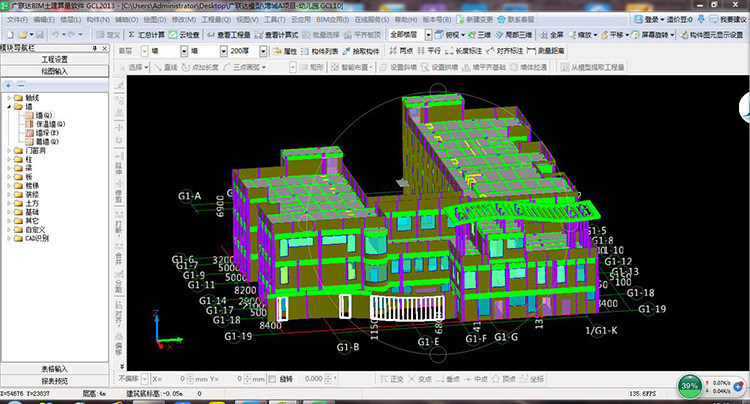Viewport: 750px width, 404px height.
Task: Click the Save disk icon
Action: (39, 35)
